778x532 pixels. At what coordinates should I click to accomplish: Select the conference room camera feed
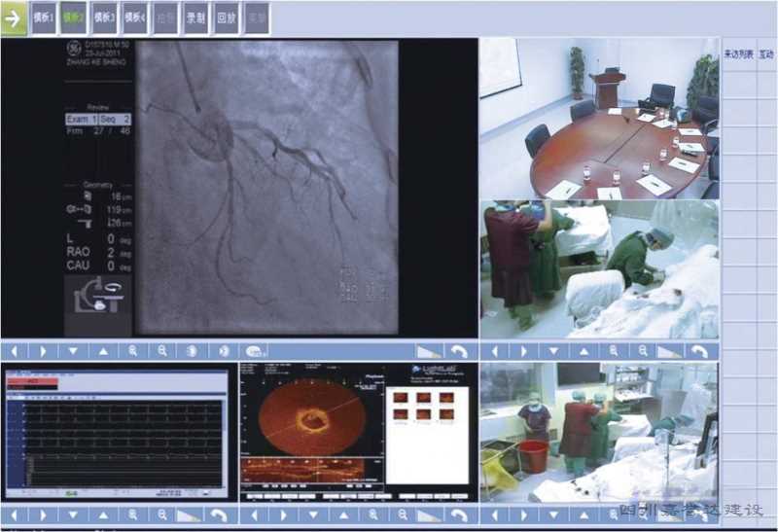[x=598, y=118]
